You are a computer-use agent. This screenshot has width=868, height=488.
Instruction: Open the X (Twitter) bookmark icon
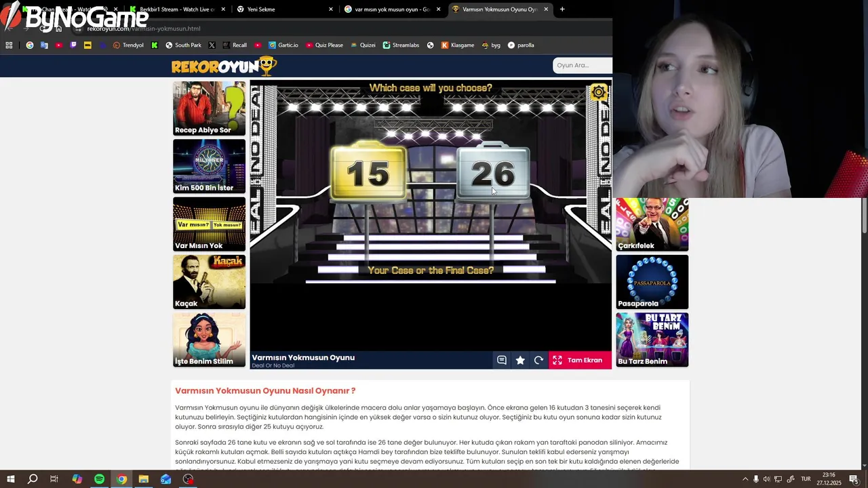[x=212, y=45]
